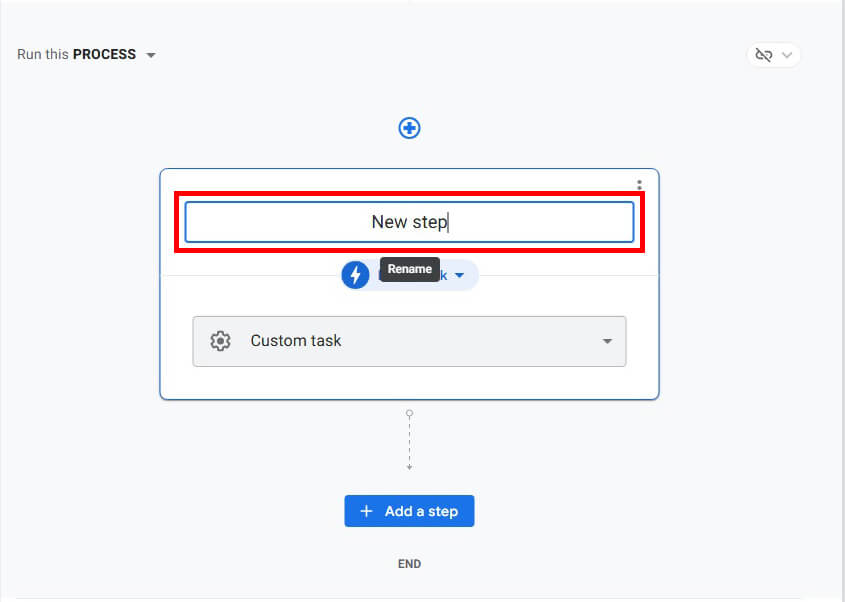This screenshot has height=602, width=845.
Task: Open the three-dot menu on the step card
Action: [640, 185]
